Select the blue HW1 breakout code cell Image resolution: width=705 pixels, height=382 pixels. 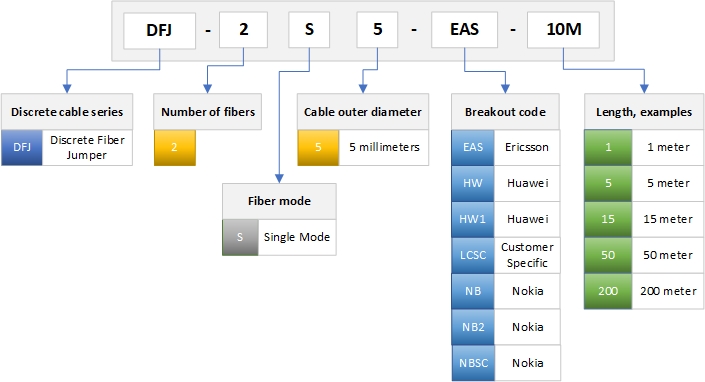click(473, 219)
